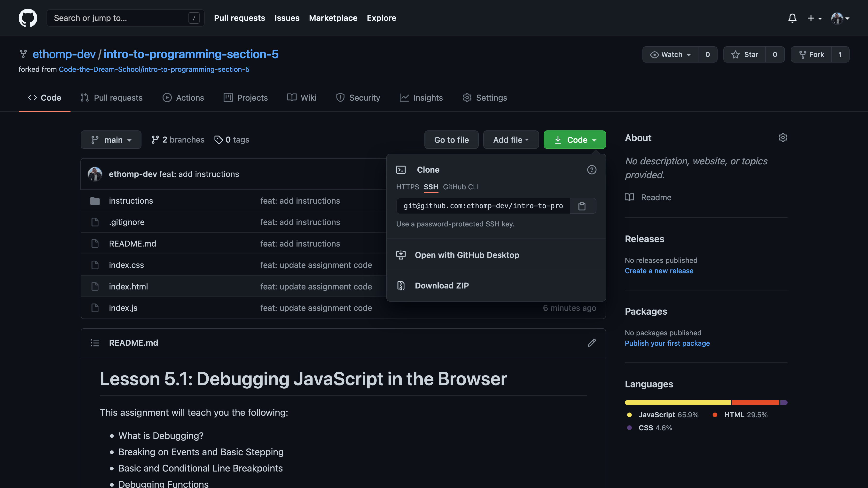Click the GitHub octocat logo
The height and width of the screenshot is (488, 868).
(28, 18)
